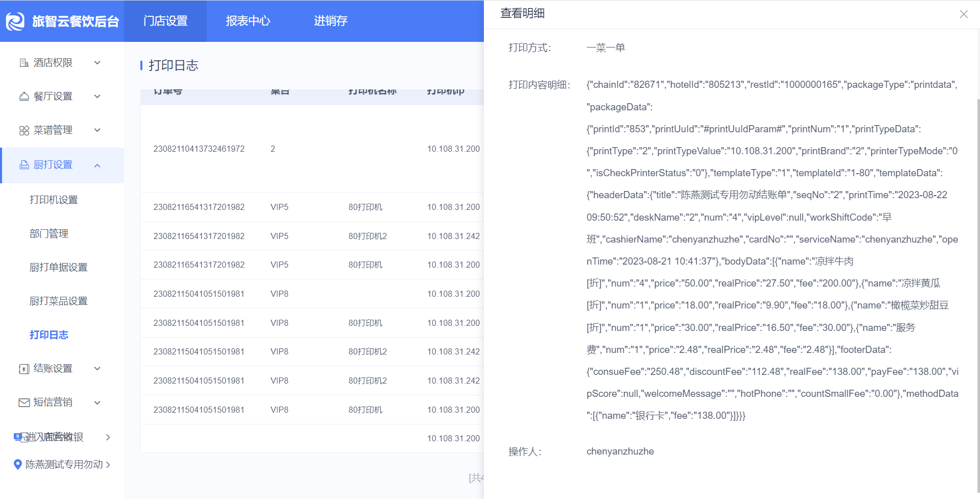Click order number 23082110413732461972
Image resolution: width=980 pixels, height=499 pixels.
(x=199, y=149)
